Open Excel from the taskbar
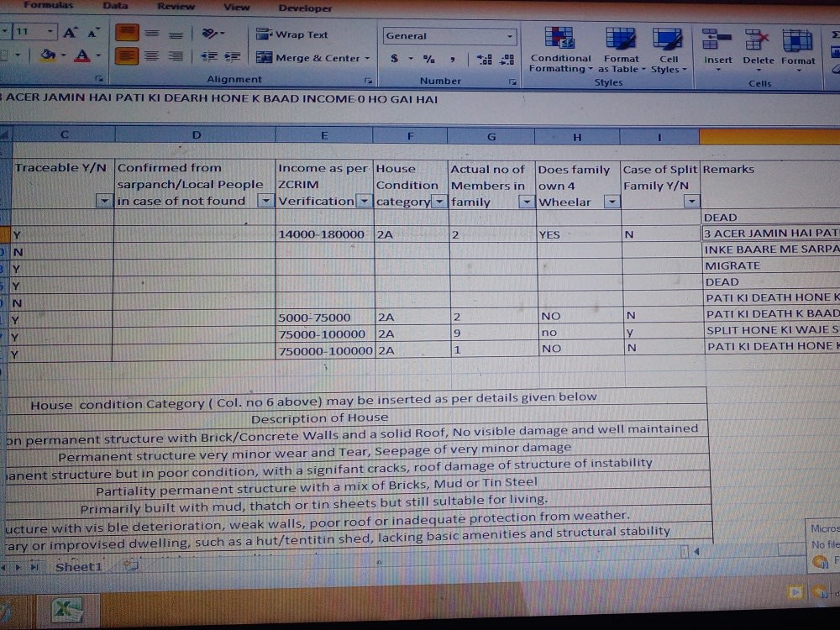This screenshot has width=840, height=630. 66,610
